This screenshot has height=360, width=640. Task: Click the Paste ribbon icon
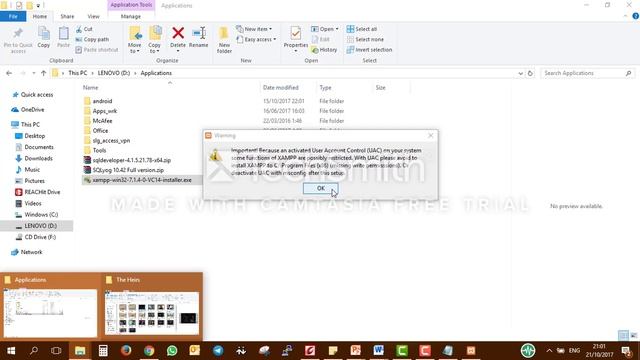tap(63, 38)
